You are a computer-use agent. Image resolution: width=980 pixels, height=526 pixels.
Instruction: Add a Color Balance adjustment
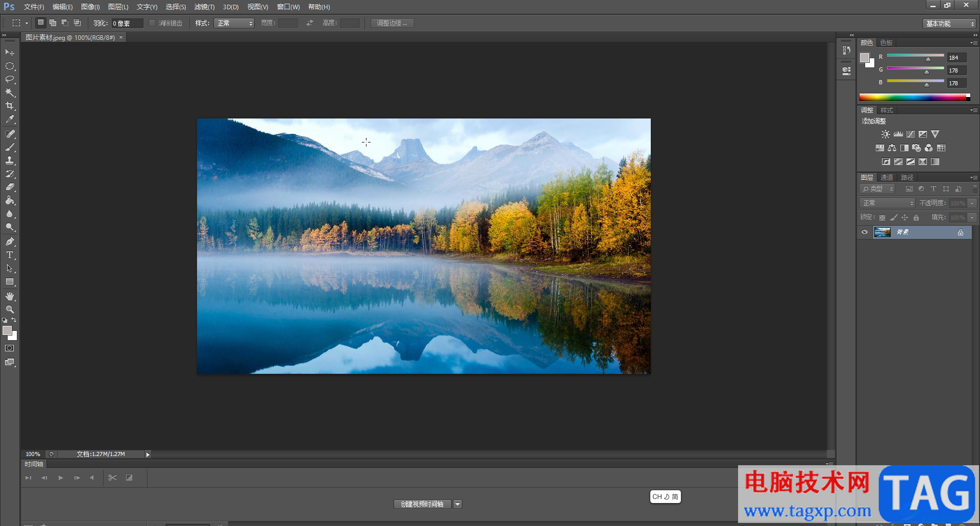pyautogui.click(x=892, y=148)
